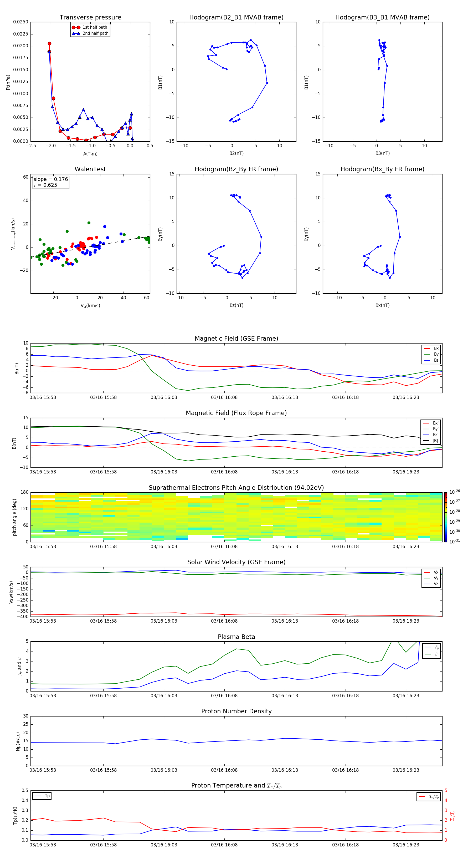Viewport: 473px width, 868px height.
Task: Click the 'Hodogram(Bz_By FR frame)' title
Action: (236, 169)
